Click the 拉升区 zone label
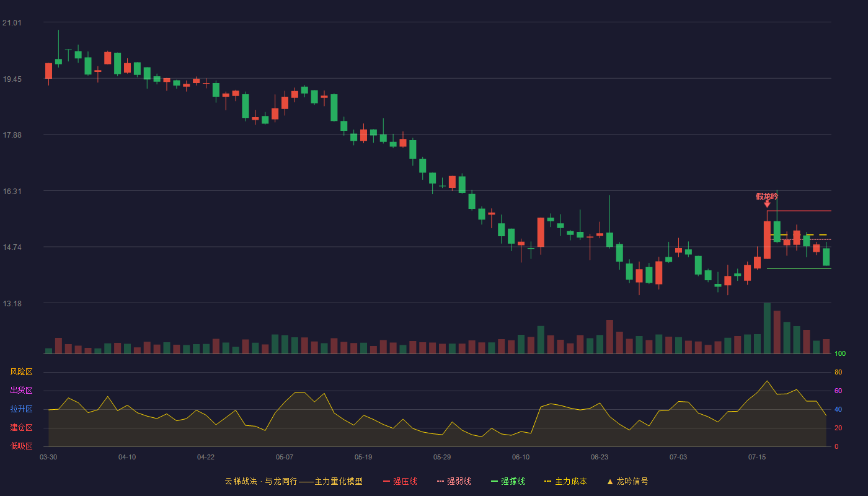This screenshot has height=496, width=868. click(x=21, y=409)
